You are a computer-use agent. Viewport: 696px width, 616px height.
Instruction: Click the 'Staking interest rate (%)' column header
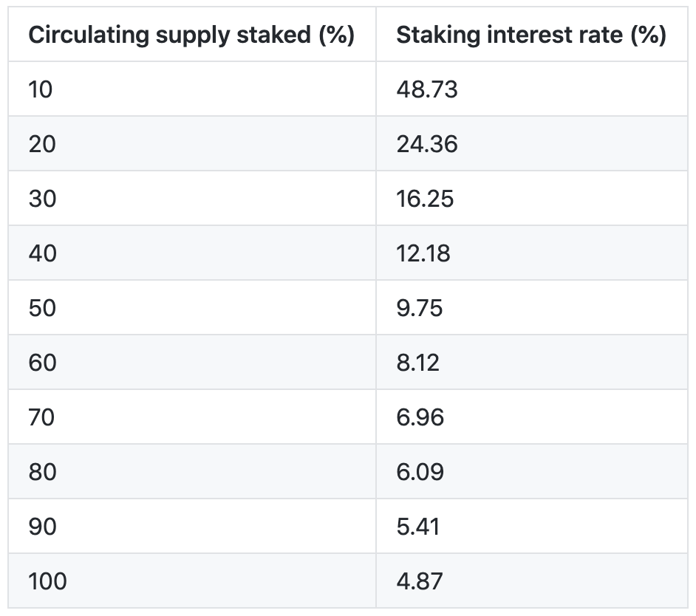coord(530,35)
